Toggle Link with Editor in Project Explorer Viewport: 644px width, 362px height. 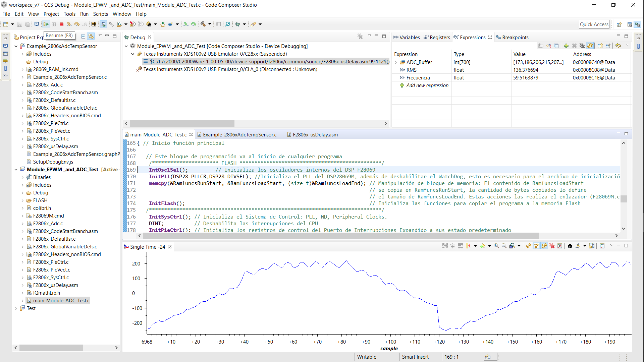(x=91, y=36)
